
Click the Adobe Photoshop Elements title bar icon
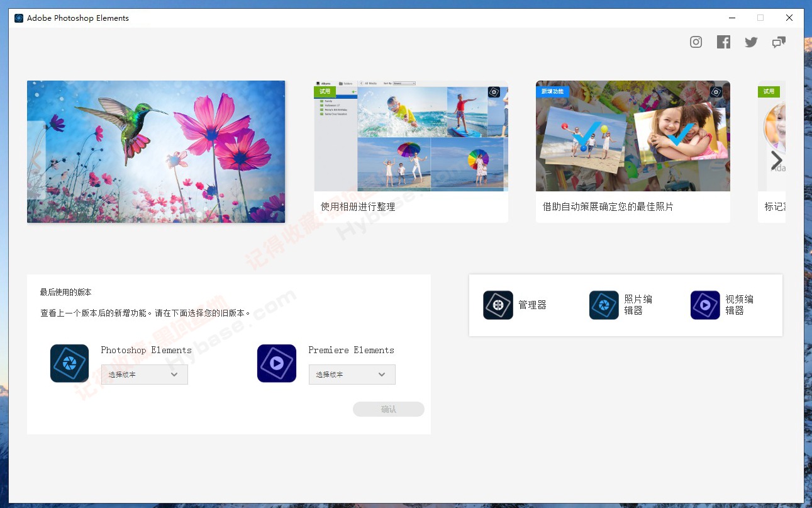click(x=18, y=18)
